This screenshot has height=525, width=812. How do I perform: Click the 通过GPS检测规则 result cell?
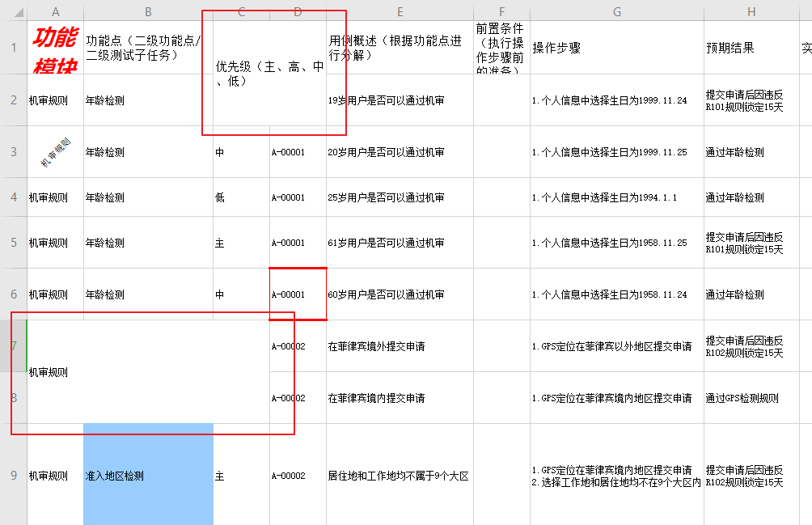click(750, 398)
